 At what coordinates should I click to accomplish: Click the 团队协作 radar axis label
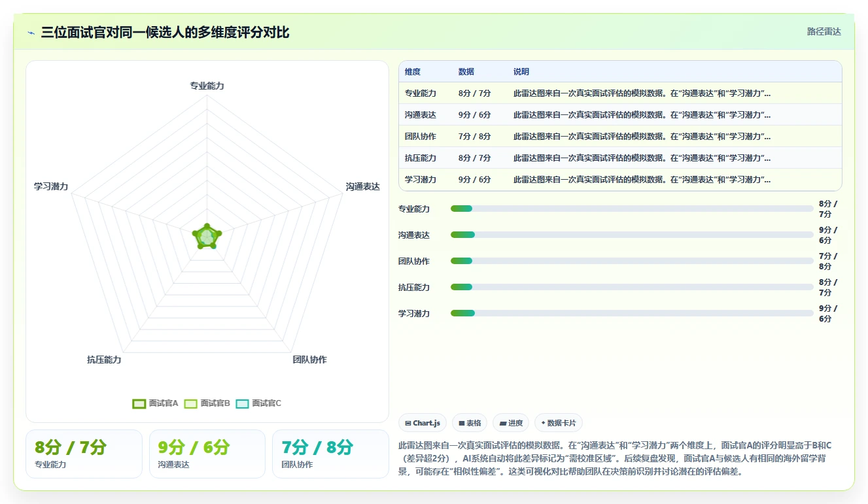point(309,360)
